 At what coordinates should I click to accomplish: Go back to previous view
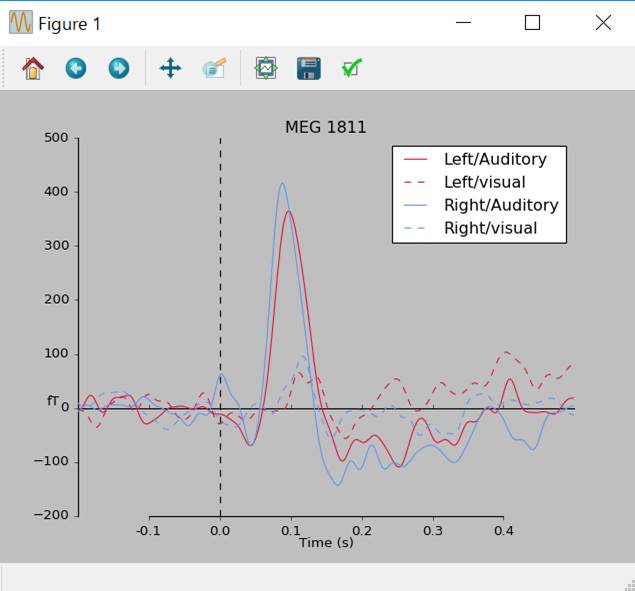coord(76,68)
